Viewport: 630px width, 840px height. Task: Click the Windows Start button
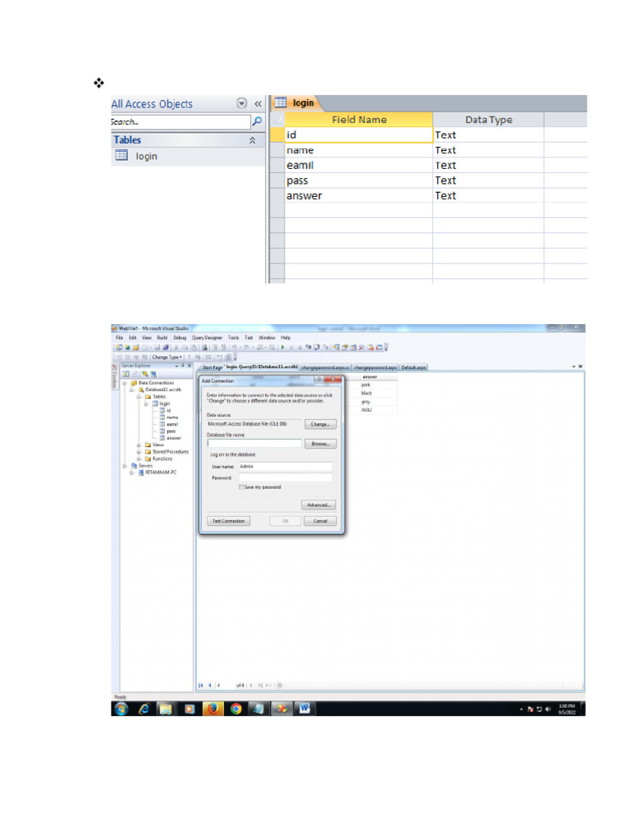[x=121, y=708]
